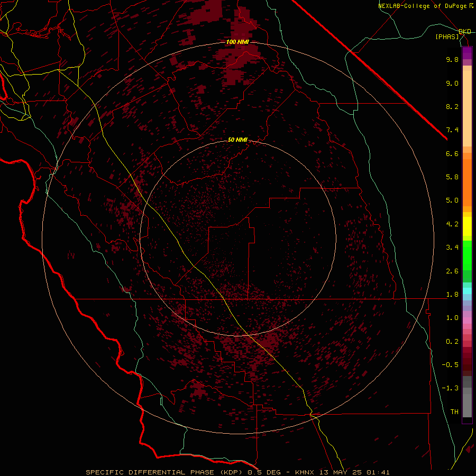This screenshot has width=476, height=476.
Task: Click the "100 NMI" range ring label
Action: click(237, 42)
